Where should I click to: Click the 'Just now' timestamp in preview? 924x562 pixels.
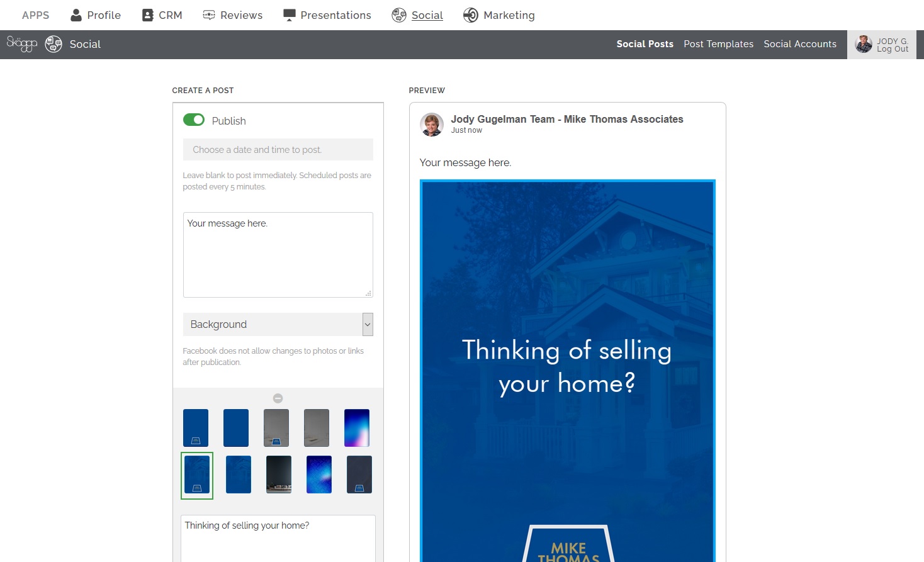[466, 130]
